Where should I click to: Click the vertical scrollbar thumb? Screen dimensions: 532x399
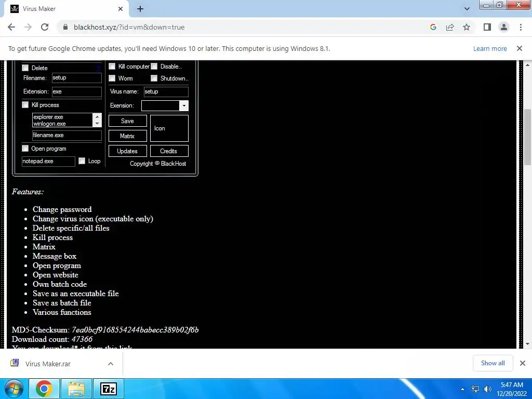click(x=527, y=137)
